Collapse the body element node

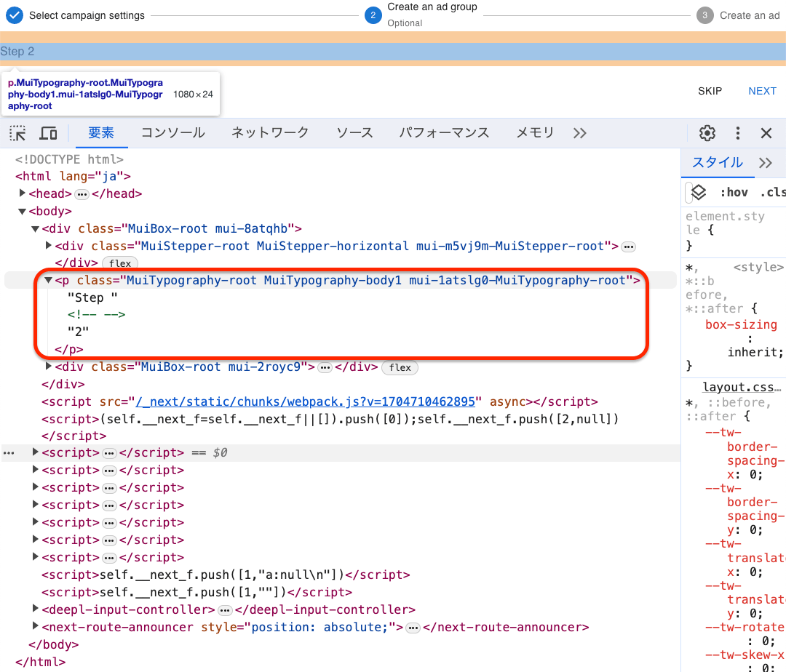(x=22, y=212)
